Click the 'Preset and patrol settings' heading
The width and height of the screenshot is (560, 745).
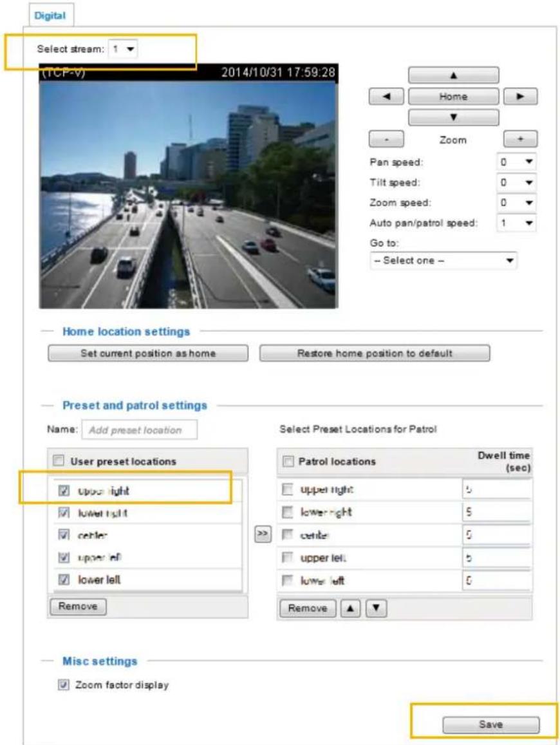pos(135,405)
